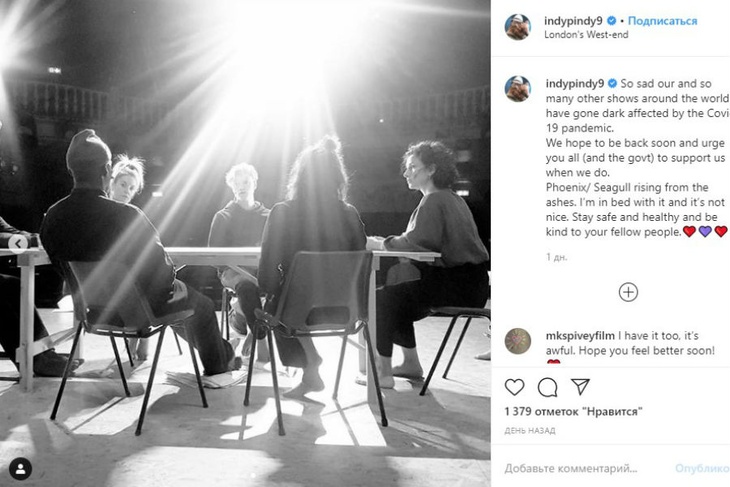Image resolution: width=730 pixels, height=487 pixels.
Task: Like the post with the heart icon
Action: 514,387
